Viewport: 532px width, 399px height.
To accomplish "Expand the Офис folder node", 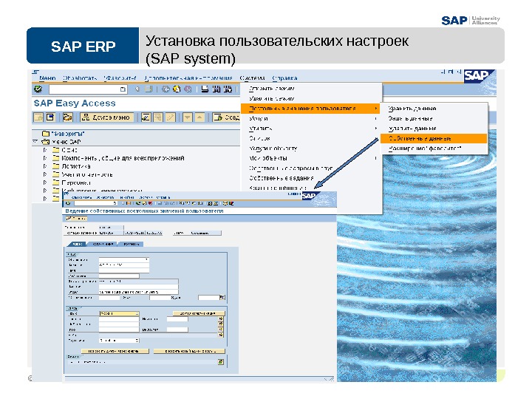I will (45, 149).
